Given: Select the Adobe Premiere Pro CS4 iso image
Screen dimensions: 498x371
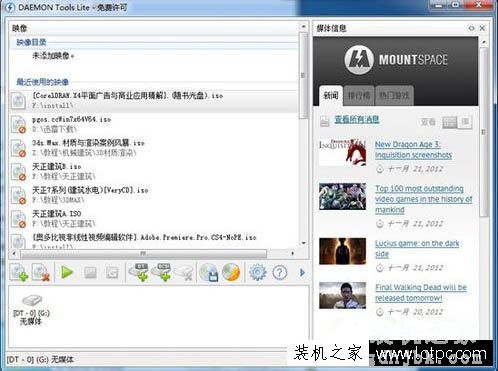Looking at the screenshot, I should [154, 241].
